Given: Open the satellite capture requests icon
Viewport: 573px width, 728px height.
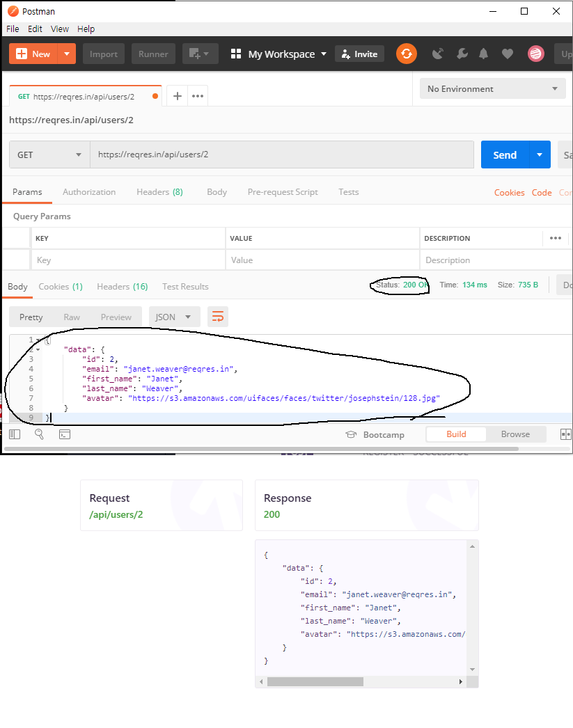Looking at the screenshot, I should [x=437, y=54].
